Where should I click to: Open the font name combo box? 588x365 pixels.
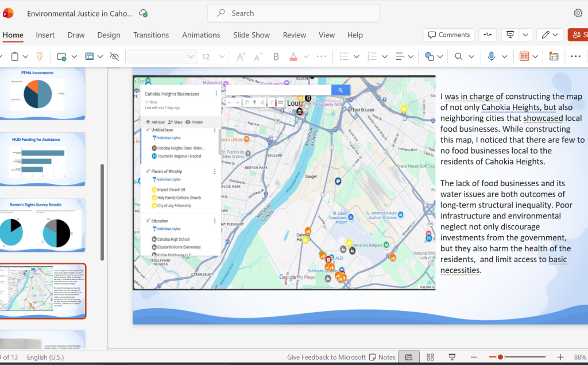(162, 57)
